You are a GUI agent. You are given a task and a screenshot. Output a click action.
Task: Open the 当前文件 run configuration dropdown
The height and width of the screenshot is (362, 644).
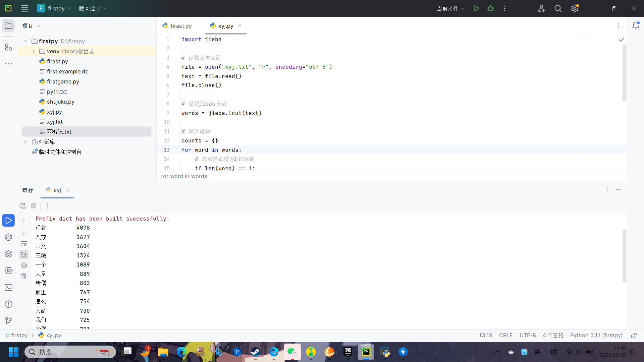point(450,8)
